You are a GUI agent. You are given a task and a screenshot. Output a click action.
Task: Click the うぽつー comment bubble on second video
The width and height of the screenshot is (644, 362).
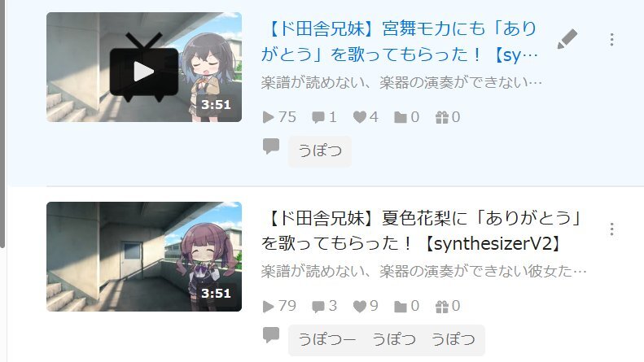[x=327, y=340]
